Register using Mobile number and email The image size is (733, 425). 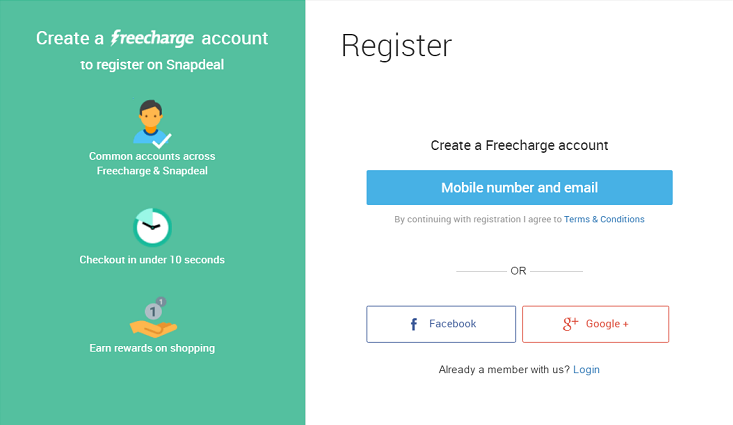tap(519, 187)
